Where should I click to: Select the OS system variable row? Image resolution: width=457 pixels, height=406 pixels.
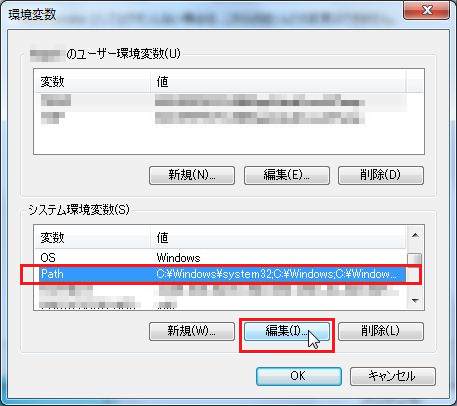pyautogui.click(x=220, y=258)
